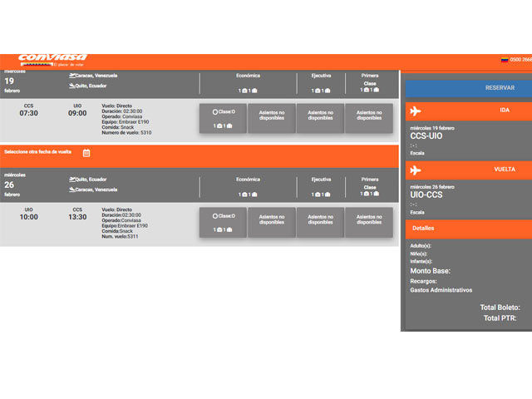532x399 pixels.
Task: Click the Conviasa logo
Action: click(52, 60)
